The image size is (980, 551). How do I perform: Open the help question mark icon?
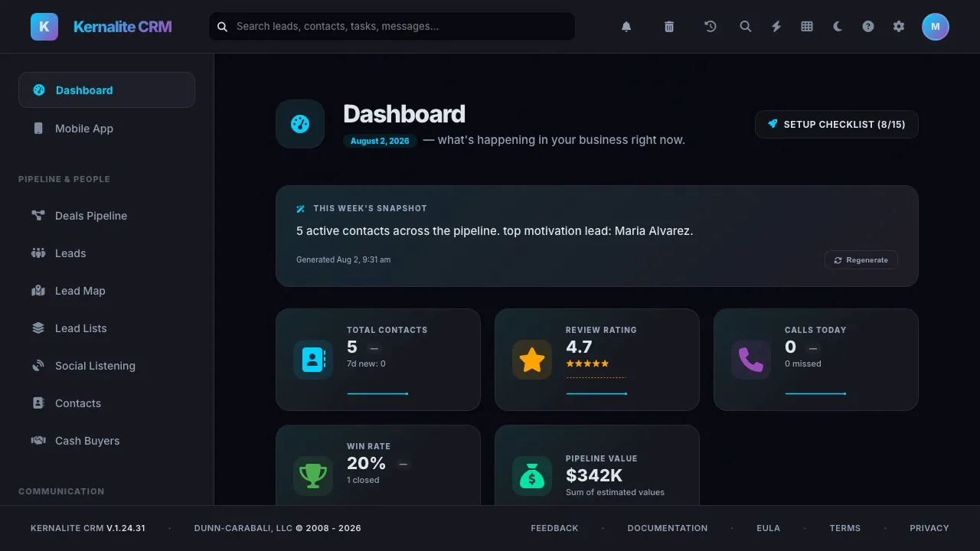[868, 27]
